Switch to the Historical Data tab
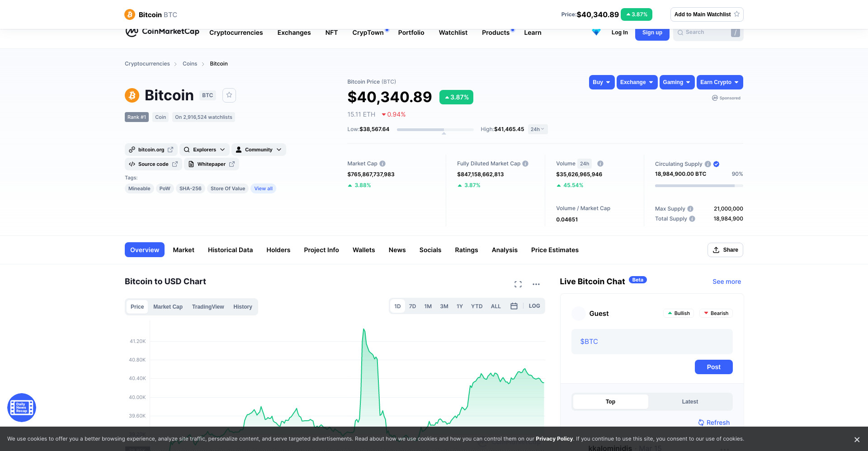Viewport: 868px width, 451px height. [230, 250]
